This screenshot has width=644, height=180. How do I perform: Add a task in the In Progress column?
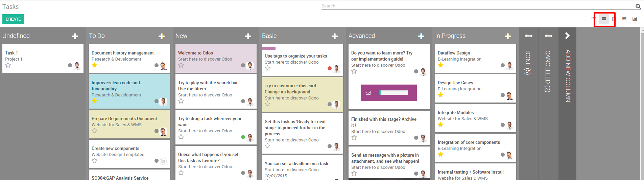pos(508,36)
